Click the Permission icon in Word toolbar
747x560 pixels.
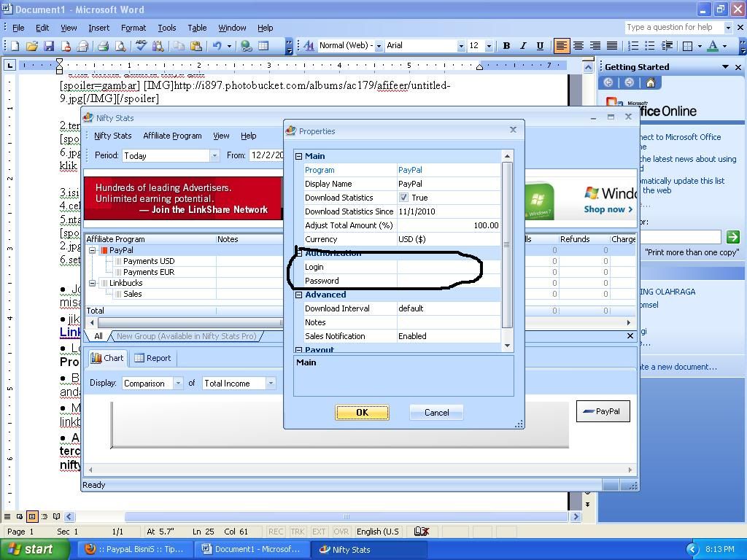(66, 46)
